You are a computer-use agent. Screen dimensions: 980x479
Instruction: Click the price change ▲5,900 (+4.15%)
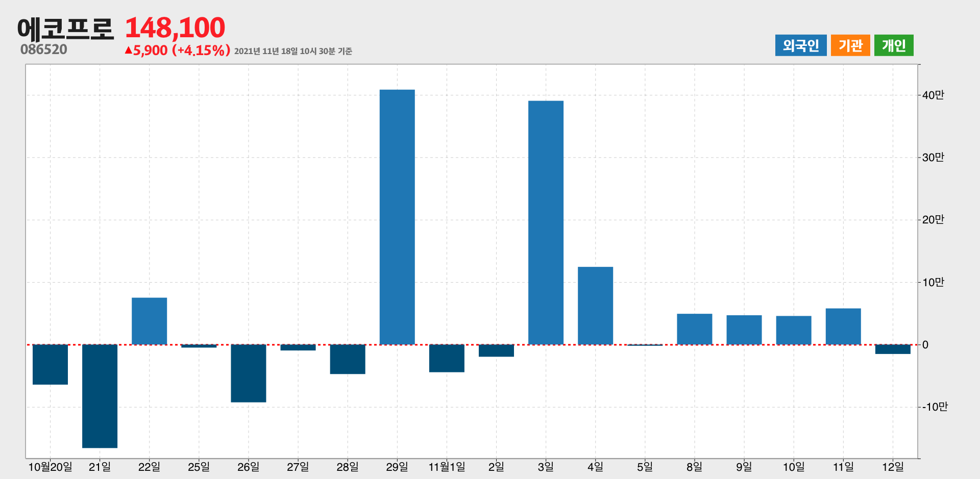tap(177, 51)
